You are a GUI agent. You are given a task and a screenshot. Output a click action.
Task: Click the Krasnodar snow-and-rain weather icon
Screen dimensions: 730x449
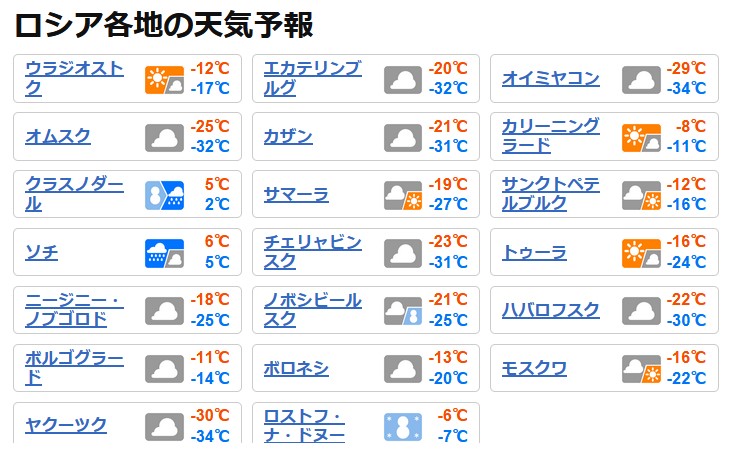pos(164,195)
